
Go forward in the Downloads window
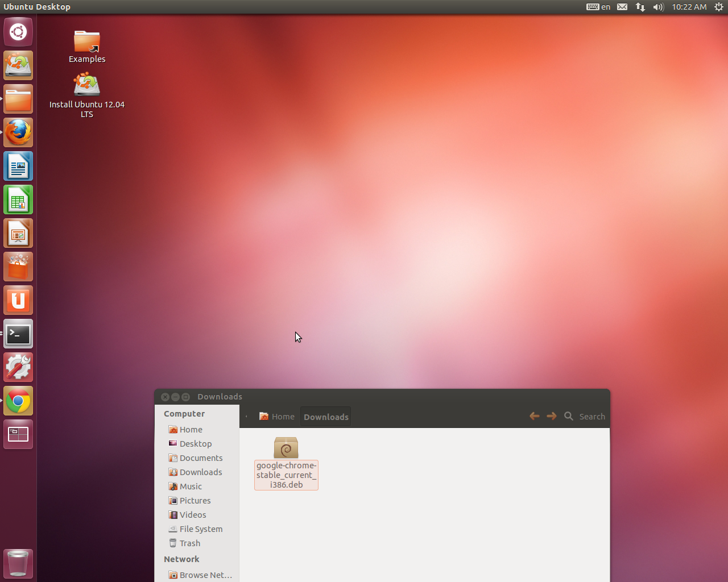pyautogui.click(x=552, y=416)
